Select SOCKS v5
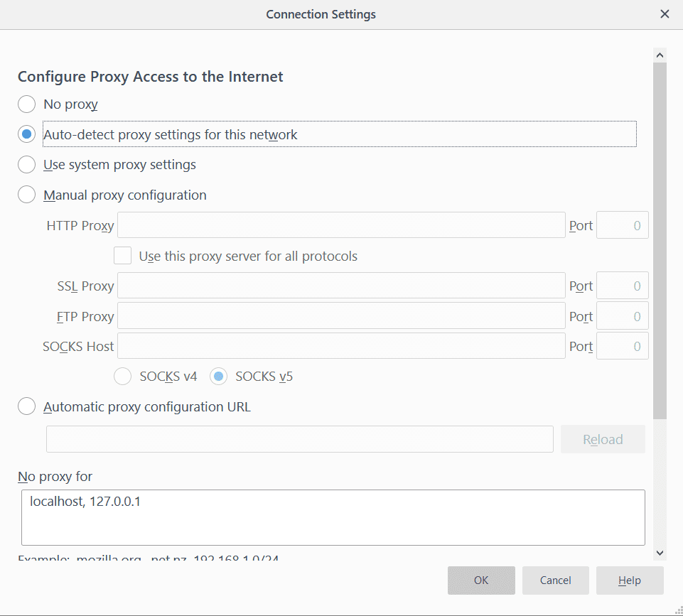Image resolution: width=683 pixels, height=616 pixels. (x=218, y=376)
